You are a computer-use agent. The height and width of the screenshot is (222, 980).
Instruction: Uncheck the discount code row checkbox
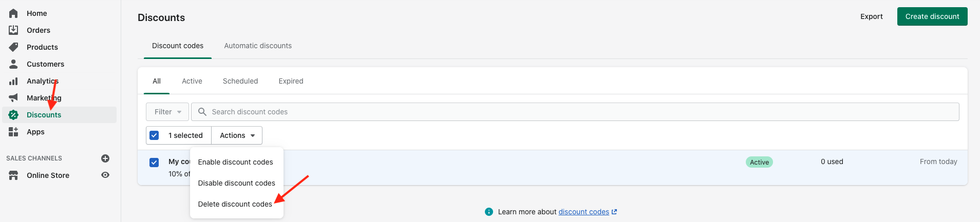point(154,163)
